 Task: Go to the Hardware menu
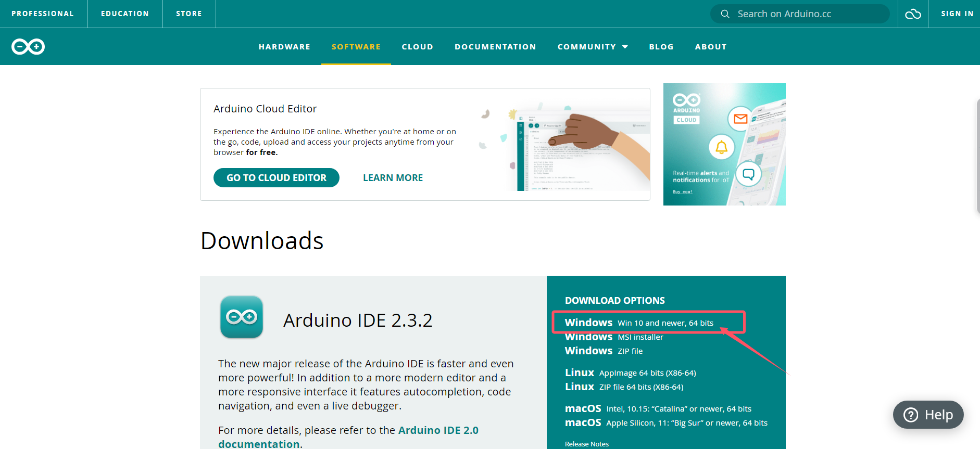tap(284, 47)
